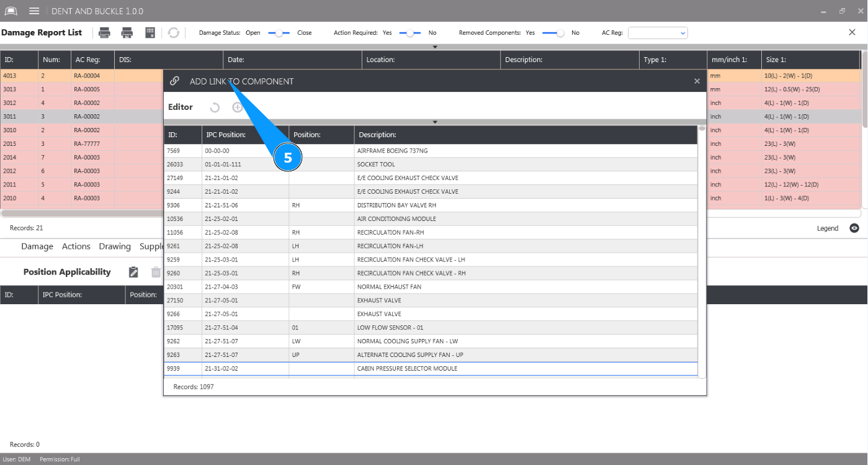
Task: Toggle the Damage Status Open/Close switch
Action: point(279,33)
